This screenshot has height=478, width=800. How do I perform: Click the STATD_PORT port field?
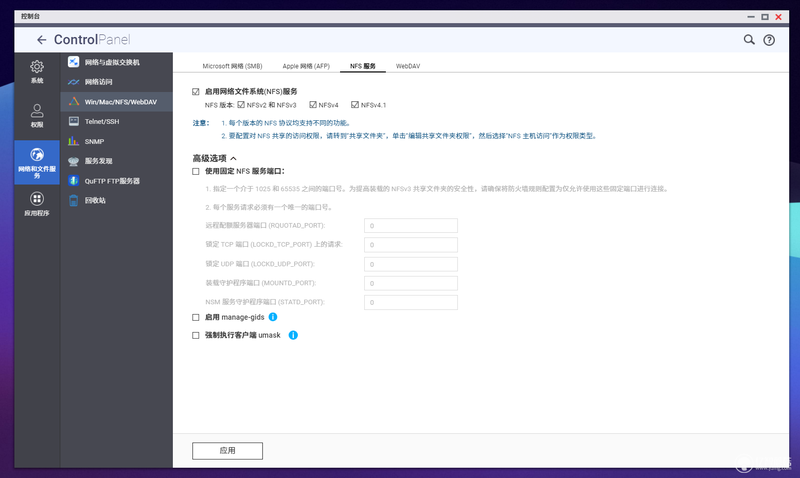[411, 303]
